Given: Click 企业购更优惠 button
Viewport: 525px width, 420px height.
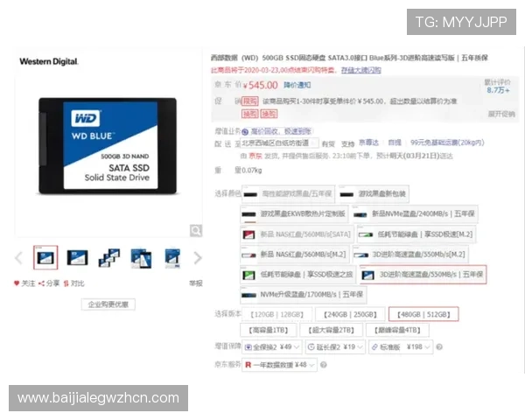Looking at the screenshot, I should tap(108, 304).
